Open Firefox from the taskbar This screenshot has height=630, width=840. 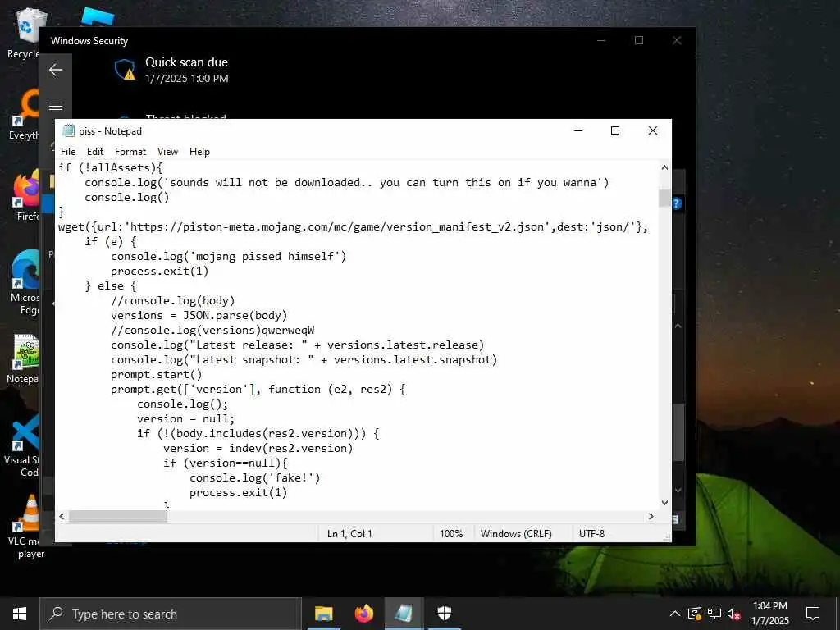point(363,614)
